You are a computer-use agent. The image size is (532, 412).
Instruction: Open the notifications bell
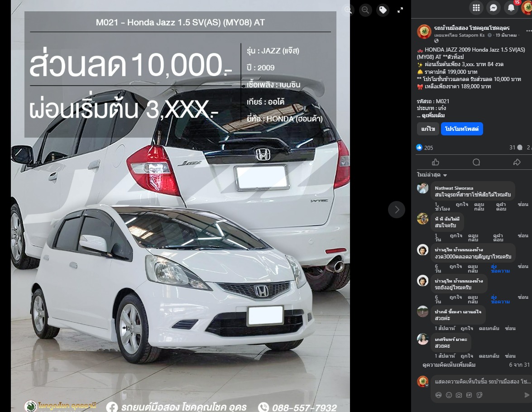click(511, 8)
